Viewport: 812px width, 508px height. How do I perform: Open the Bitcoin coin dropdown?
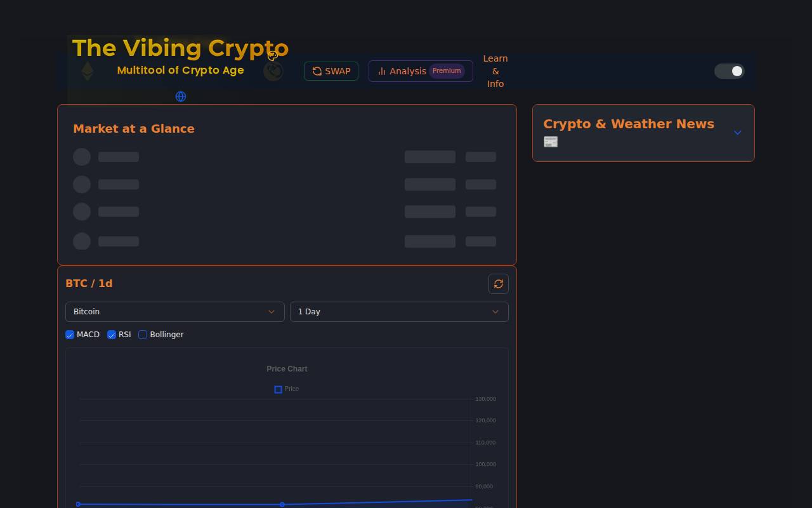(x=174, y=312)
